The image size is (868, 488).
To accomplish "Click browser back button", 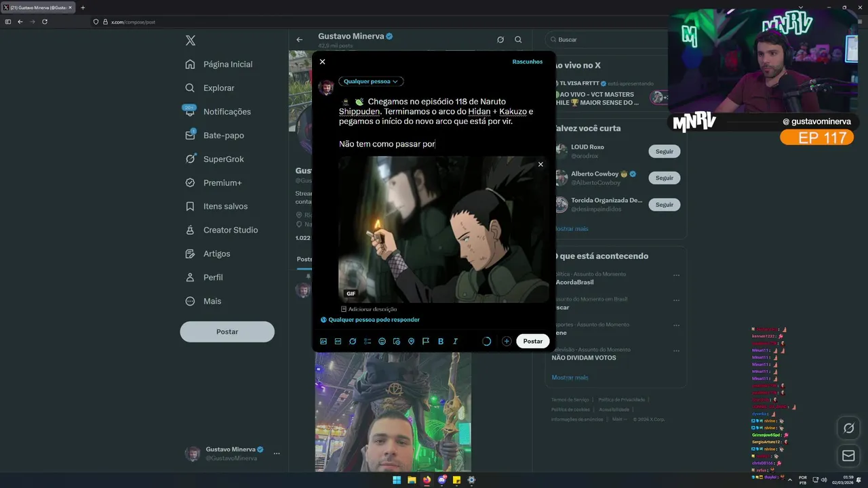I will point(20,22).
